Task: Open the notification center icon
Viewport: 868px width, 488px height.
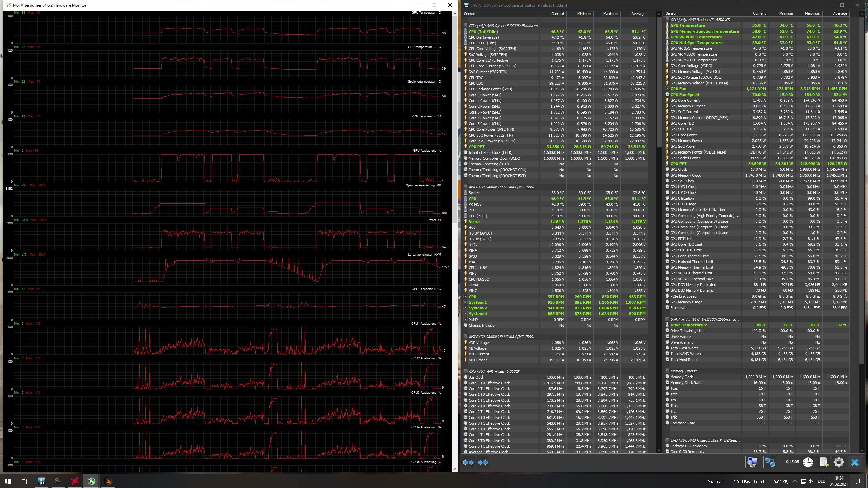Action: pyautogui.click(x=856, y=481)
